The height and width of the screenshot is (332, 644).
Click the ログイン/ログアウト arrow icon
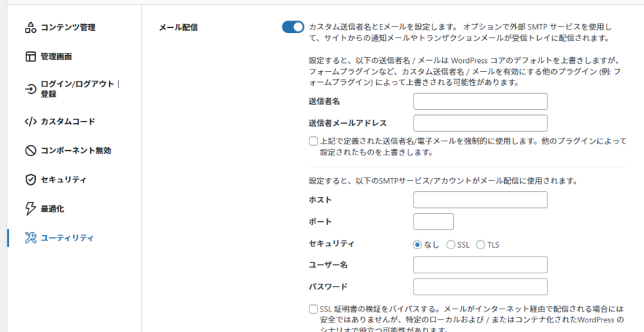(x=30, y=89)
